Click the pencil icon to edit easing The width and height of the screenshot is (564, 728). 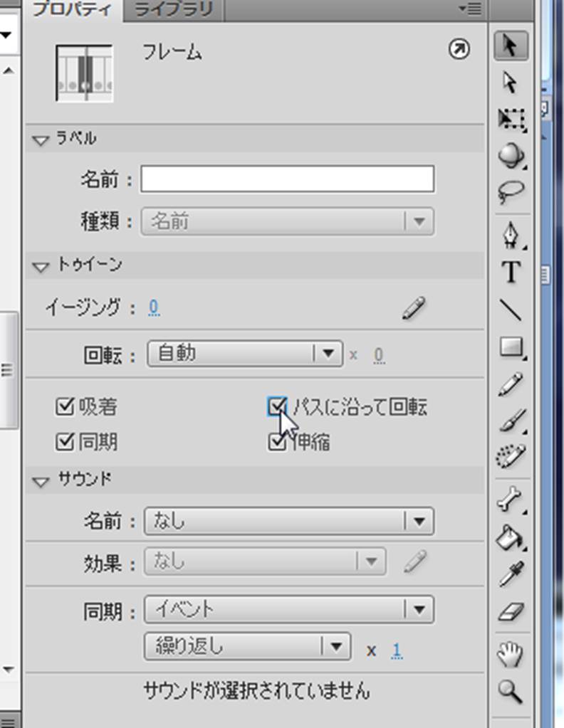[x=413, y=308]
